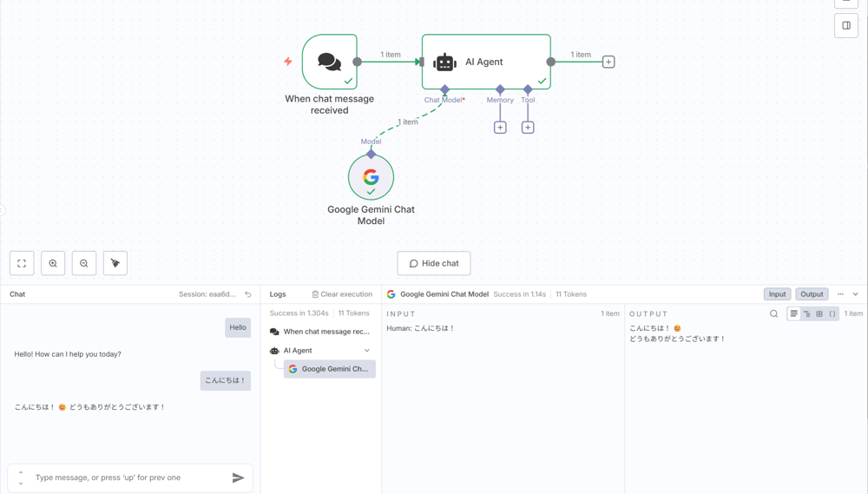Collapse the logs panel with chevron
The width and height of the screenshot is (868, 494).
(x=856, y=294)
